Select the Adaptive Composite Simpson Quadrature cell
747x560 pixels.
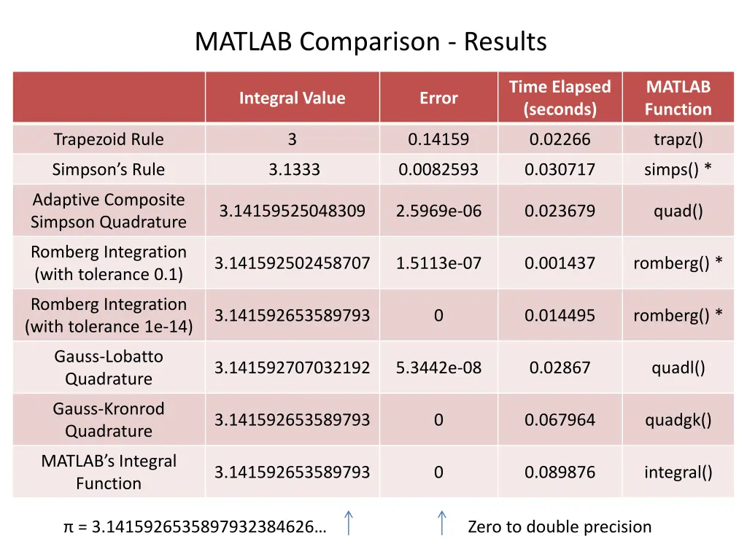tap(109, 211)
